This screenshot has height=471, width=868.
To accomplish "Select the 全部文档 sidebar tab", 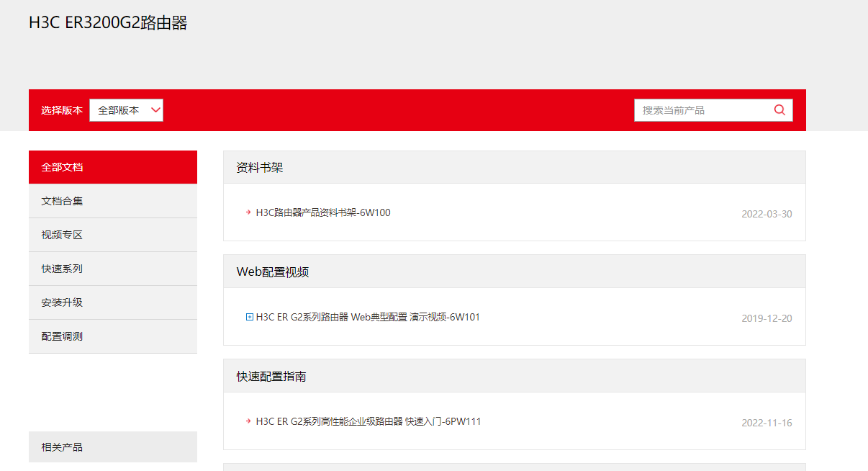I will coord(113,167).
